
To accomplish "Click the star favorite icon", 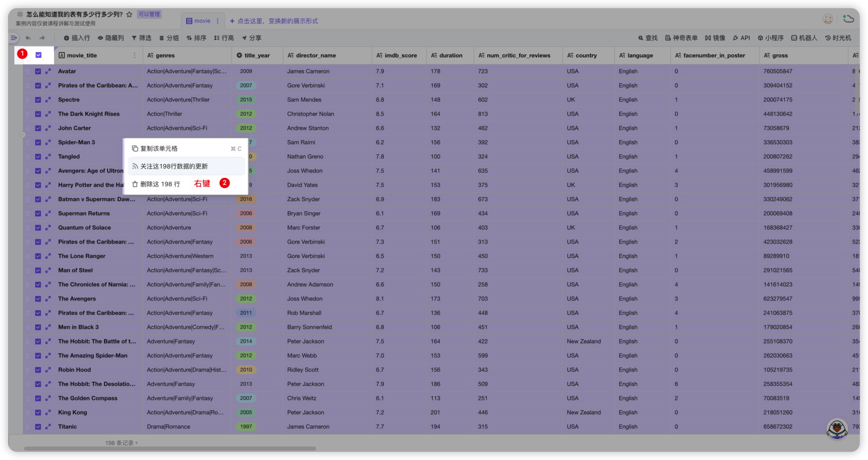I will (x=129, y=14).
